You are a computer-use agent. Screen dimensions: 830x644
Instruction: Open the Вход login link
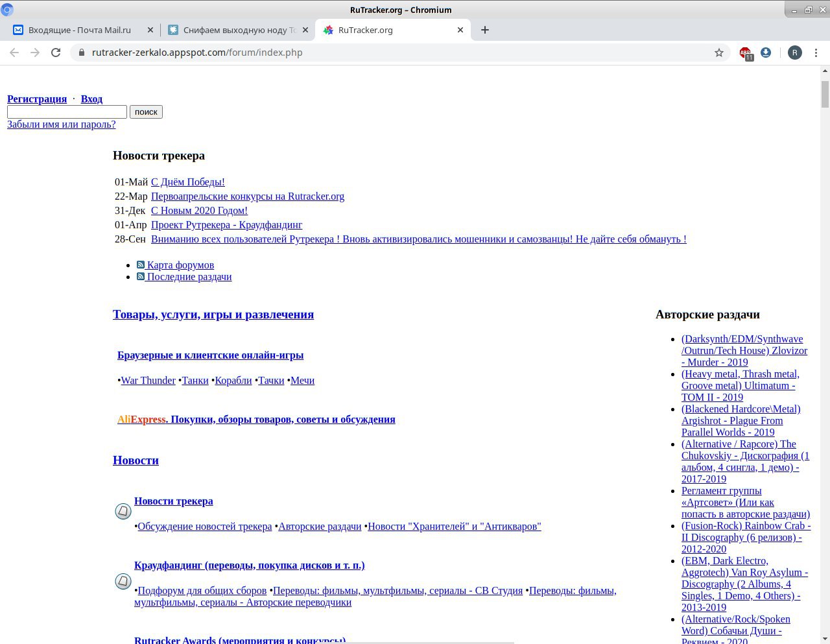[x=91, y=99]
